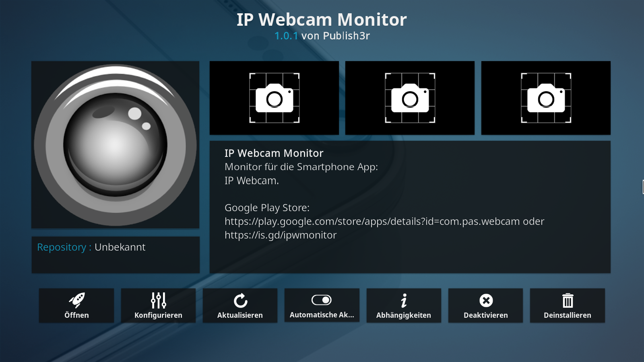644x362 pixels.
Task: Click the Deinstallieren trash can icon
Action: coord(568,300)
